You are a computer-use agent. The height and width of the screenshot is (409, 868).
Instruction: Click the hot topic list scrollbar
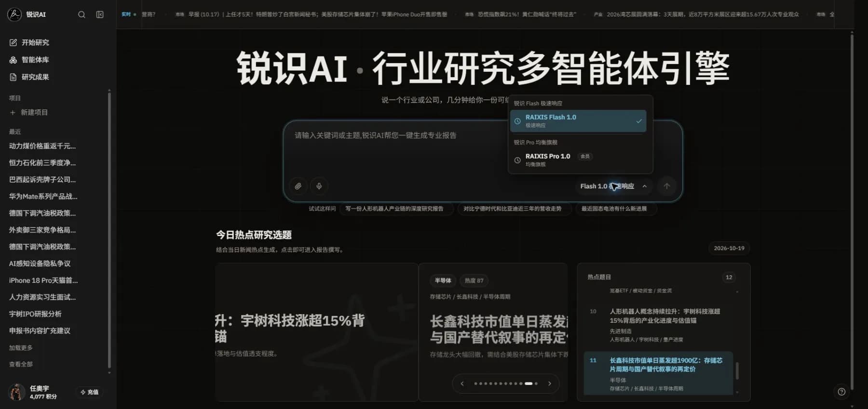pos(737,371)
